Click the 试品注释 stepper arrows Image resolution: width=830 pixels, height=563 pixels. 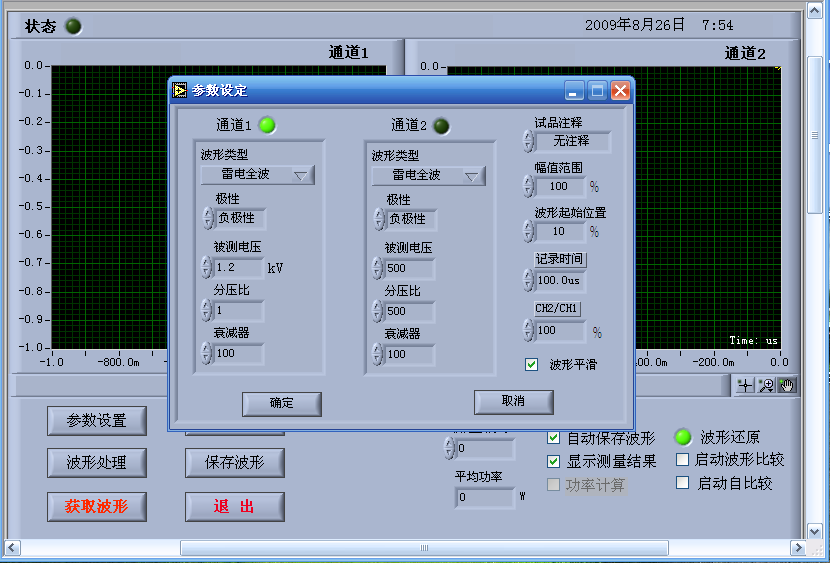528,141
